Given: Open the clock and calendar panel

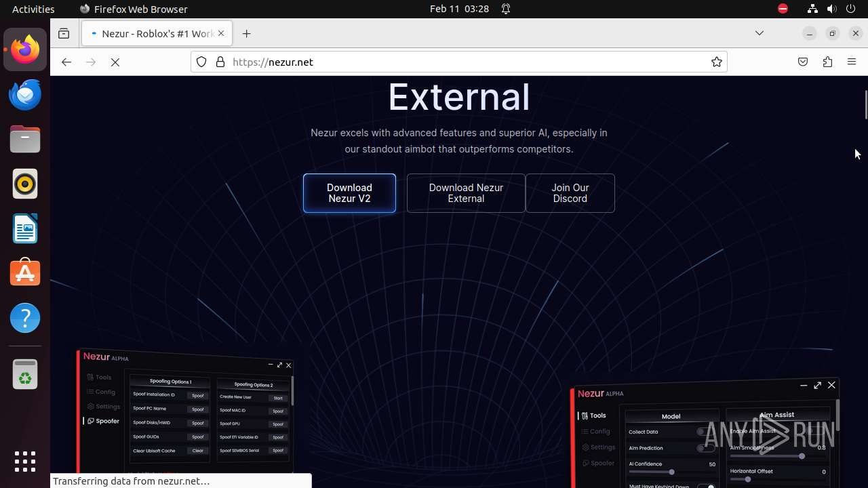Looking at the screenshot, I should point(459,9).
